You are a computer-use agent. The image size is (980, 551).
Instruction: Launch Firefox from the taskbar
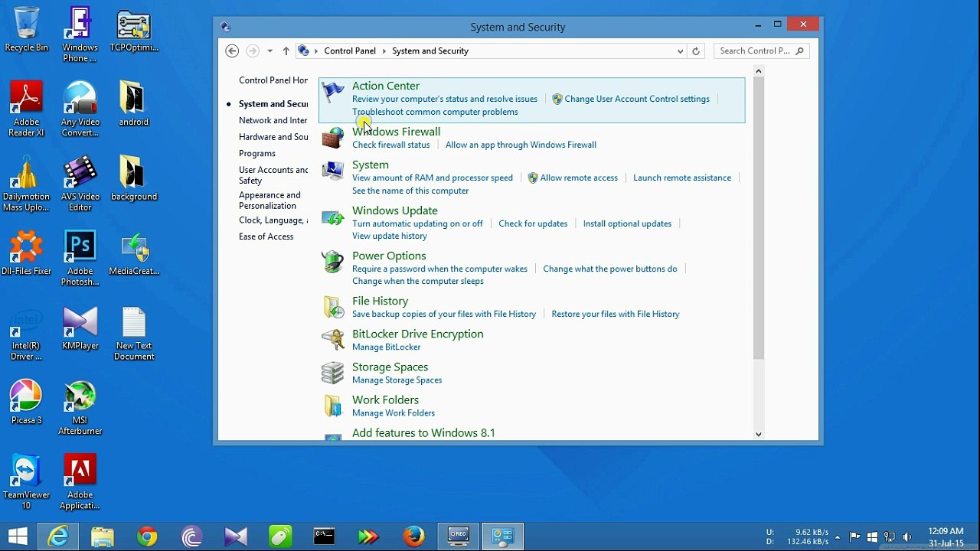click(414, 536)
